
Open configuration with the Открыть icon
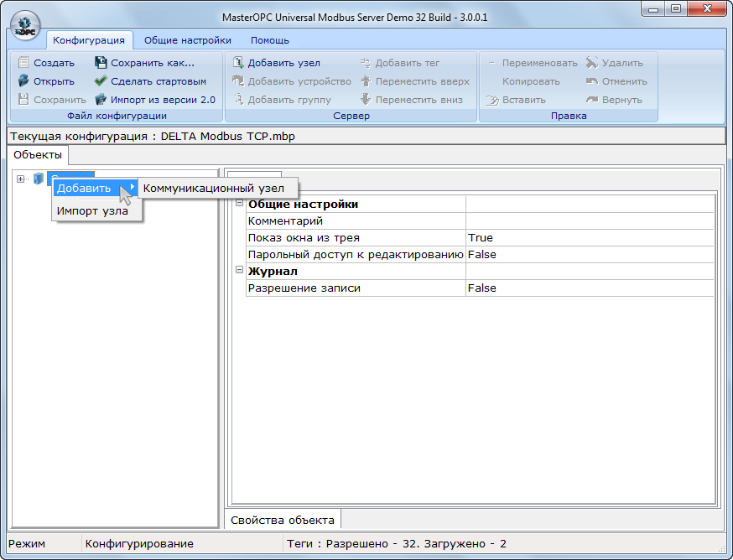(23, 81)
